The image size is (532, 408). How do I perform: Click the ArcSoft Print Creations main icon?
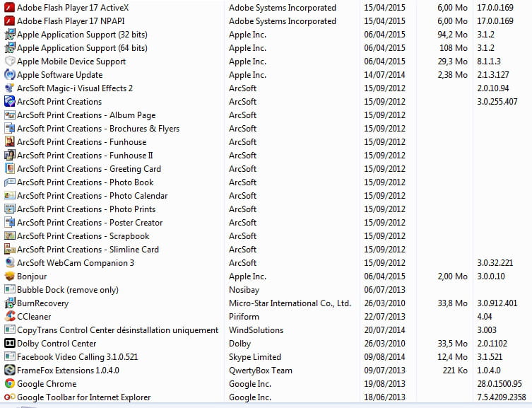(x=9, y=102)
